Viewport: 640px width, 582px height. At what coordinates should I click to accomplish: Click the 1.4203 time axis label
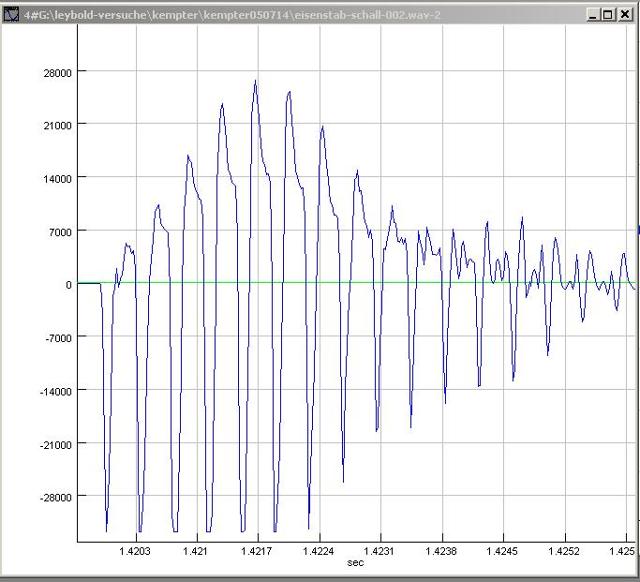pos(135,551)
